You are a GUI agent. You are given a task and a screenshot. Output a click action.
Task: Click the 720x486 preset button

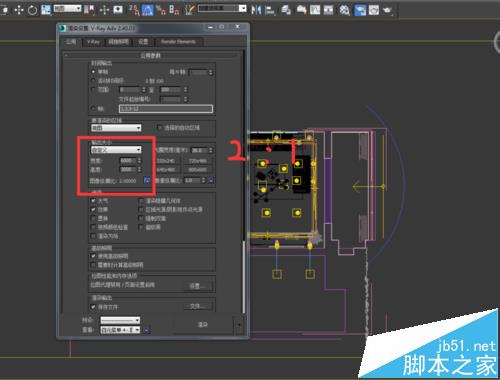click(198, 161)
